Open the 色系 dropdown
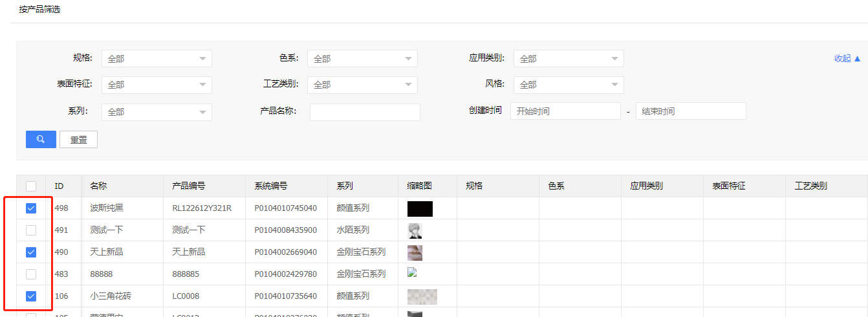The height and width of the screenshot is (317, 868). click(362, 58)
